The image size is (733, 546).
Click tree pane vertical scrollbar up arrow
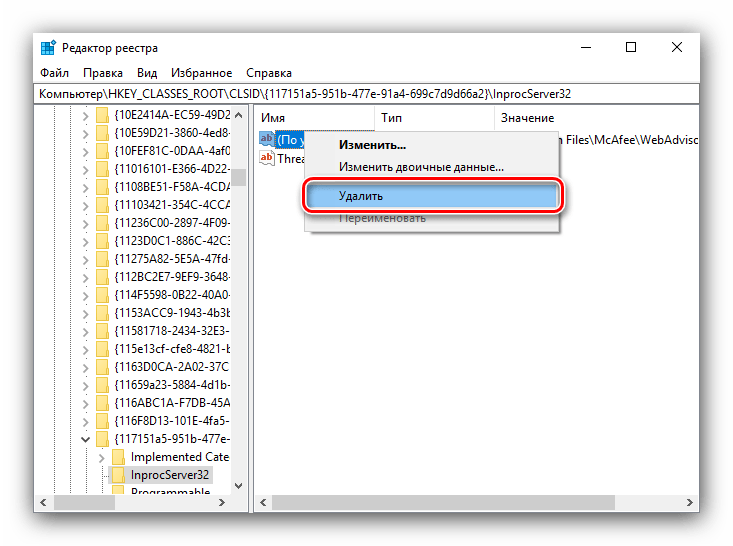[238, 115]
